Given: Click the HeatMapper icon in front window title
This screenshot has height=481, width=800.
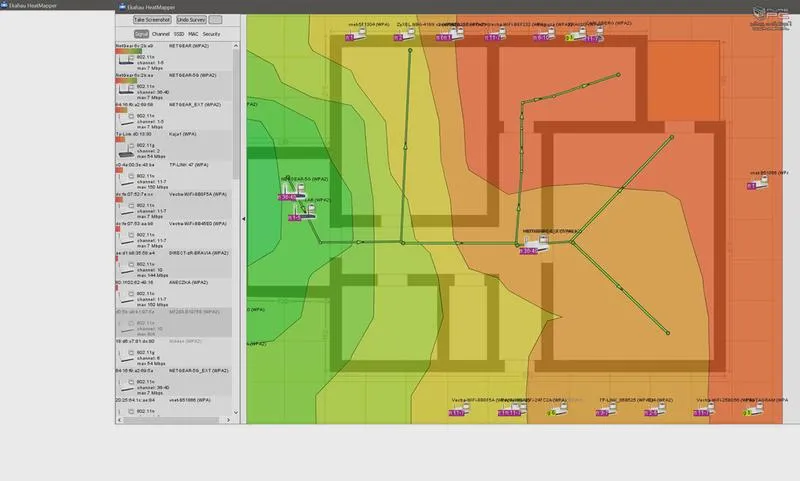Looking at the screenshot, I should 122,7.
